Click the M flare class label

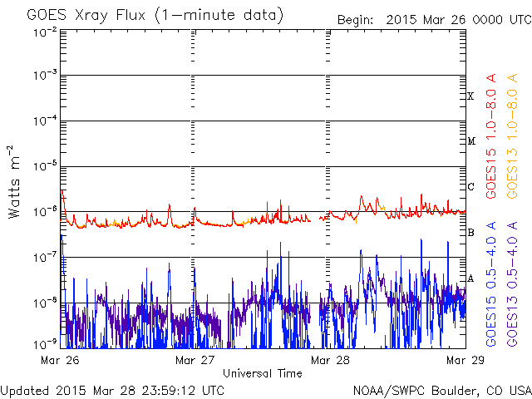click(470, 142)
